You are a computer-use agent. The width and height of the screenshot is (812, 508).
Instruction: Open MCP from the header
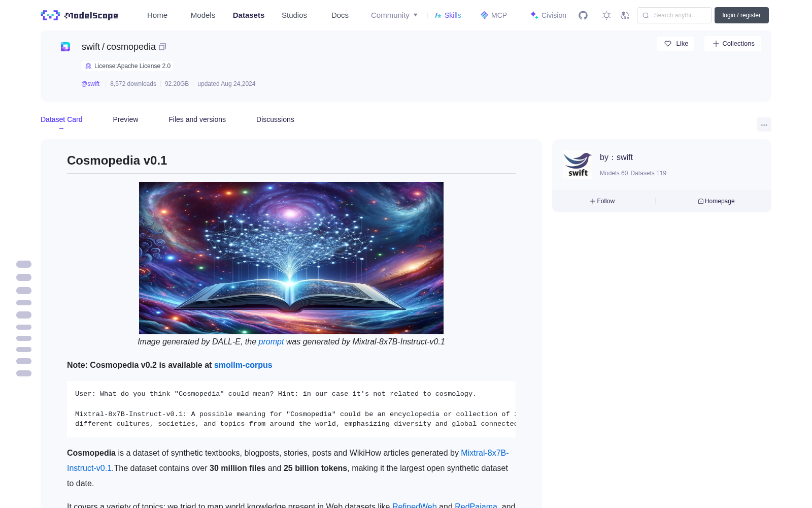pos(493,15)
